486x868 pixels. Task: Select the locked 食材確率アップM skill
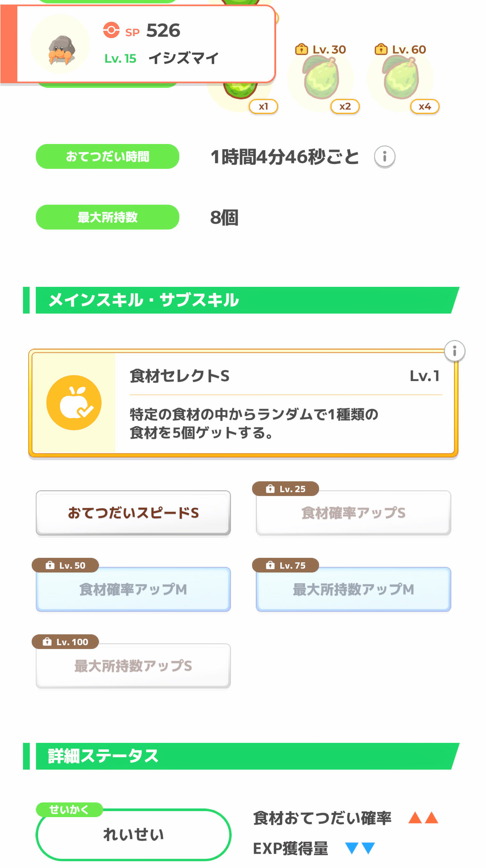(133, 589)
